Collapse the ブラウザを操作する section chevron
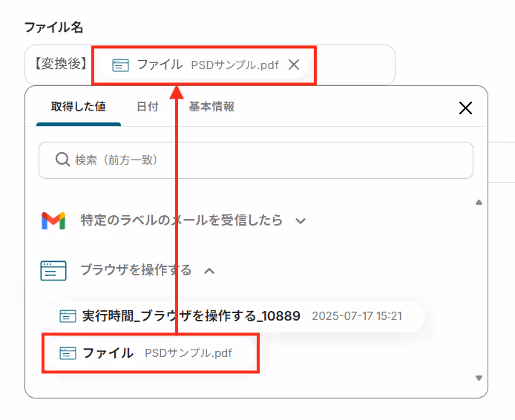Screen dimensions: 515x420 tap(209, 271)
